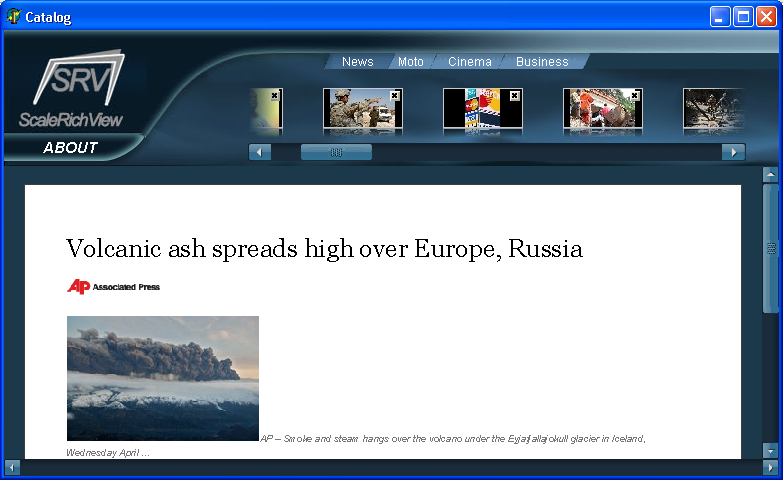Remove the colorful posters thumbnail via X
The height and width of the screenshot is (480, 783).
point(515,95)
